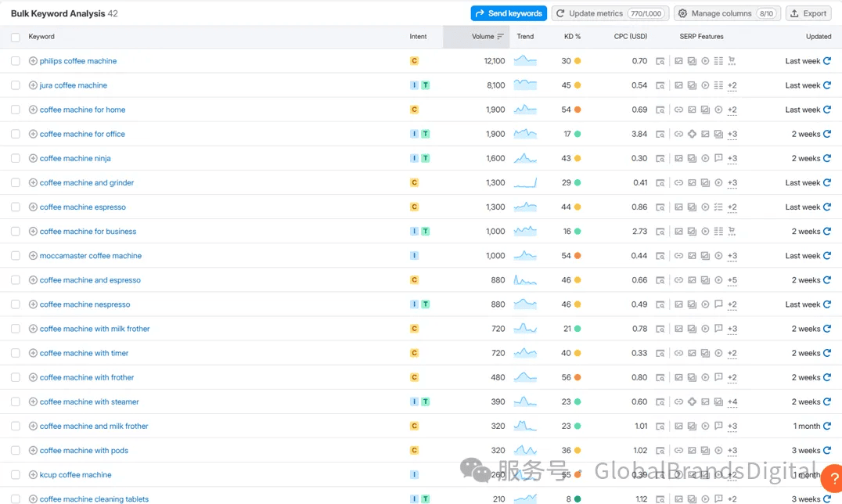This screenshot has width=842, height=504.
Task: Click the 3.84 CPC value
Action: (639, 134)
